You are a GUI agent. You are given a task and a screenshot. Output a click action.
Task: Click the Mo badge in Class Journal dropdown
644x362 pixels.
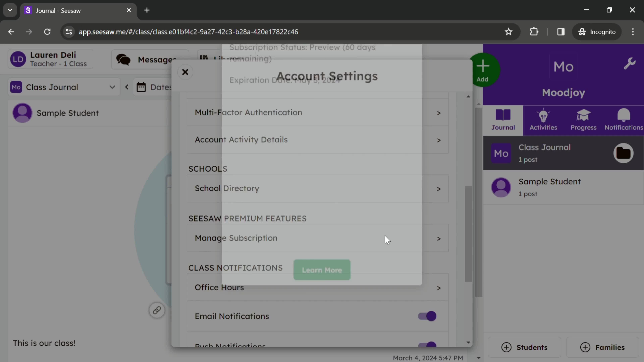pos(16,87)
